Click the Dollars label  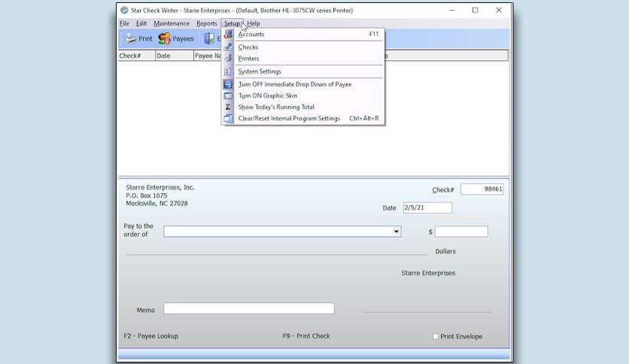tap(445, 251)
